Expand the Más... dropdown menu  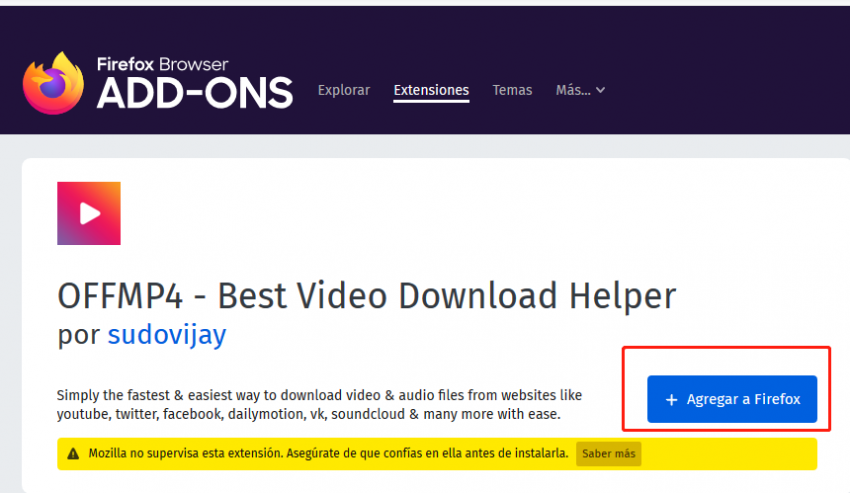pyautogui.click(x=580, y=90)
